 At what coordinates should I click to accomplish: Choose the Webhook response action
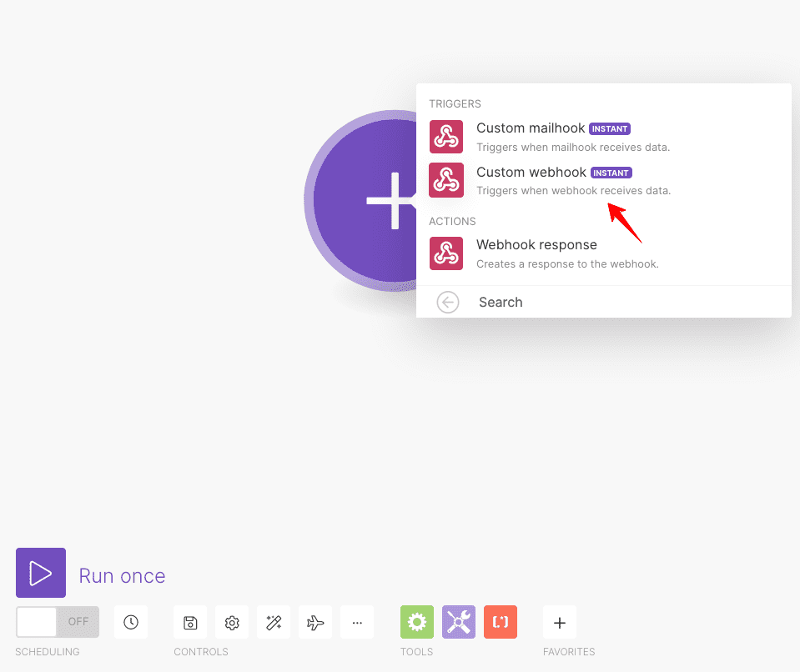pos(604,253)
